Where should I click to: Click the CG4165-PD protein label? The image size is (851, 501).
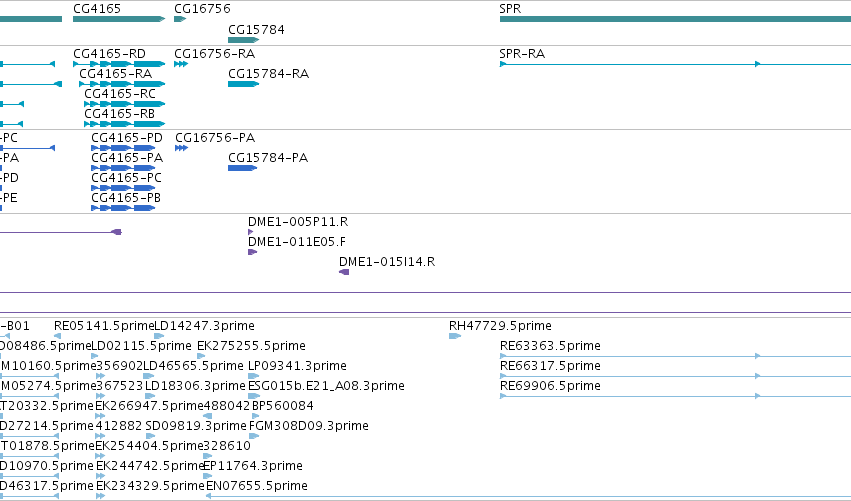coord(127,137)
